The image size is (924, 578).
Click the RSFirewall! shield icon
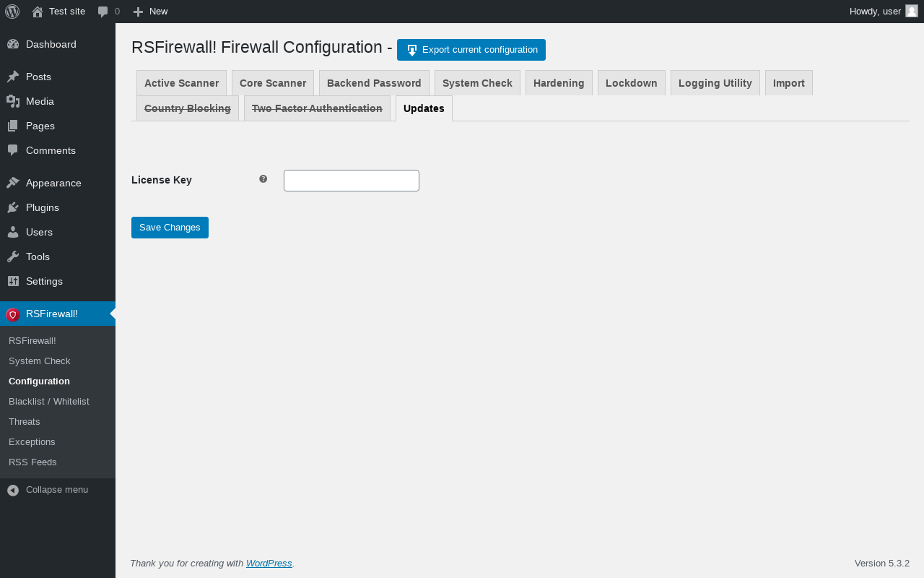[x=13, y=314]
